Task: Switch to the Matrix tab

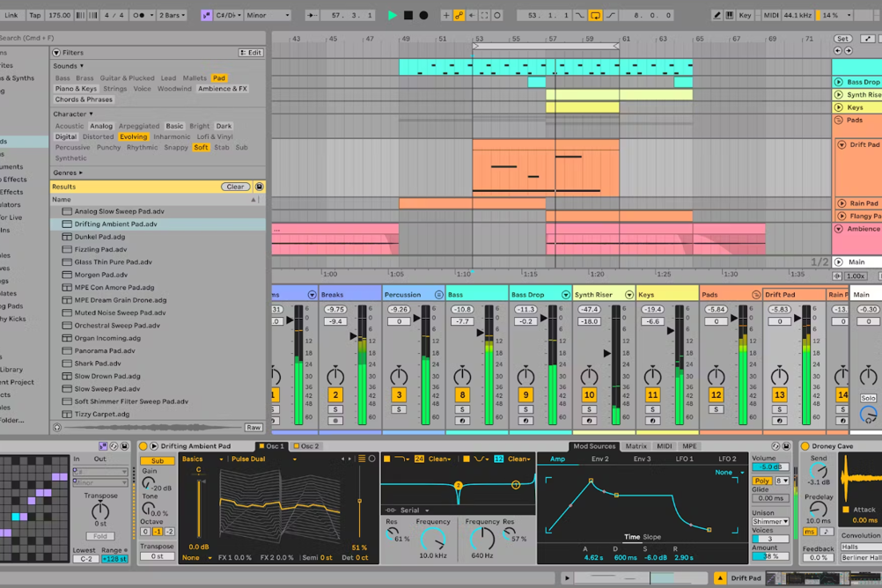Action: click(636, 446)
